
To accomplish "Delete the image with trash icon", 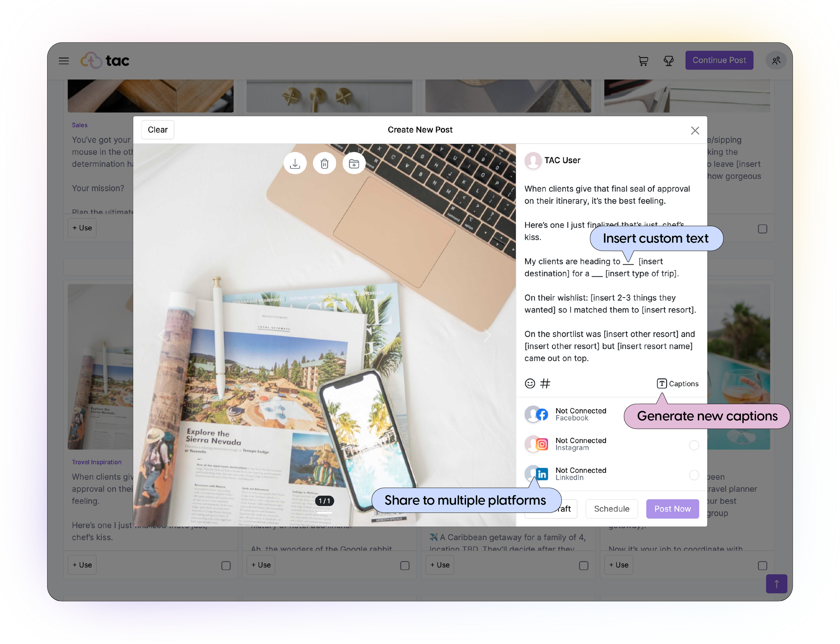I will click(x=324, y=164).
